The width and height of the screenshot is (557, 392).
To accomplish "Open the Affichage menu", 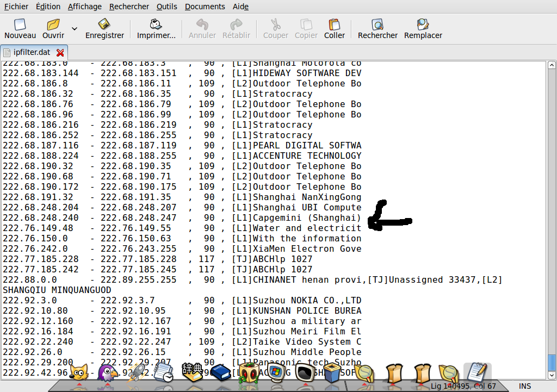I will [84, 7].
